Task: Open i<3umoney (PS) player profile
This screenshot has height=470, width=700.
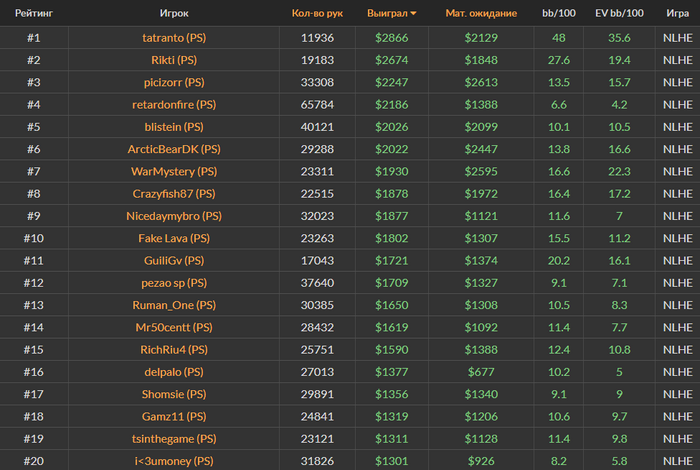Action: click(x=174, y=461)
